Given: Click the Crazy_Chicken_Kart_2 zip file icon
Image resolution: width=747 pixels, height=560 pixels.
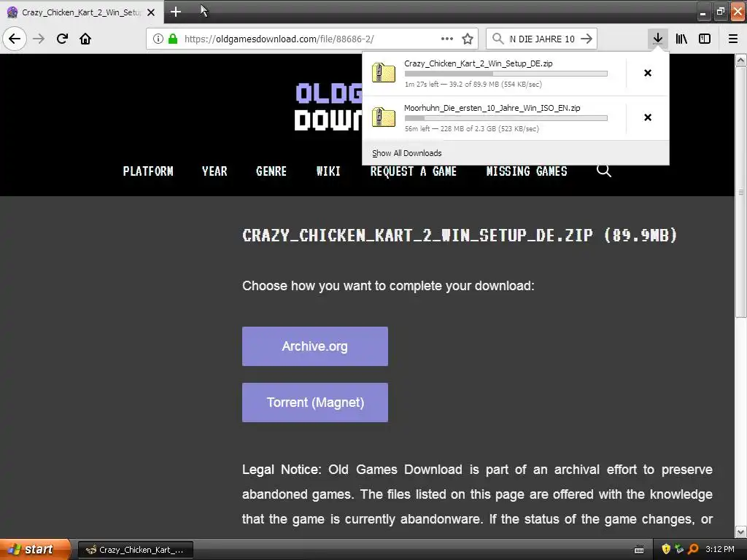Looking at the screenshot, I should 384,73.
